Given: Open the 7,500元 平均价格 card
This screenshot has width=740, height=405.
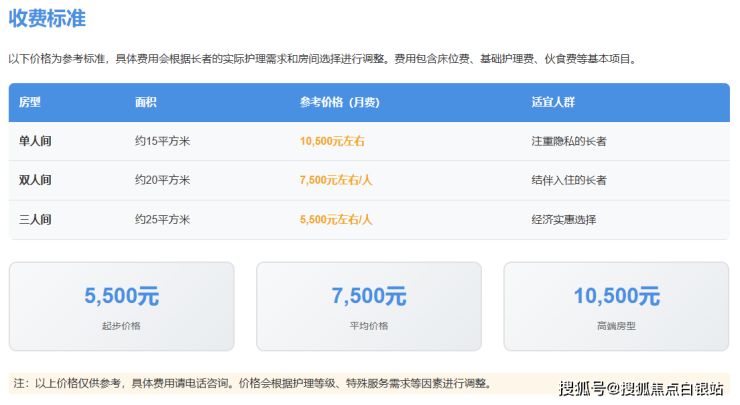Looking at the screenshot, I should (x=369, y=306).
